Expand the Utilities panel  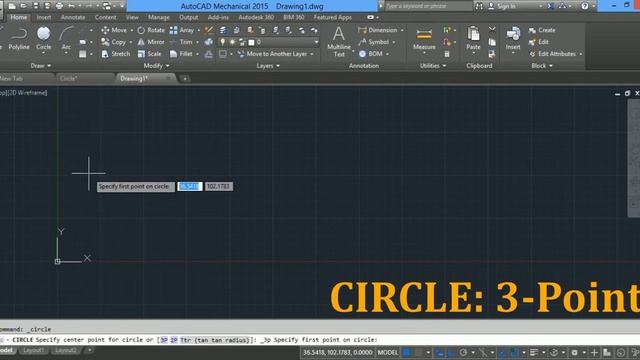click(433, 66)
